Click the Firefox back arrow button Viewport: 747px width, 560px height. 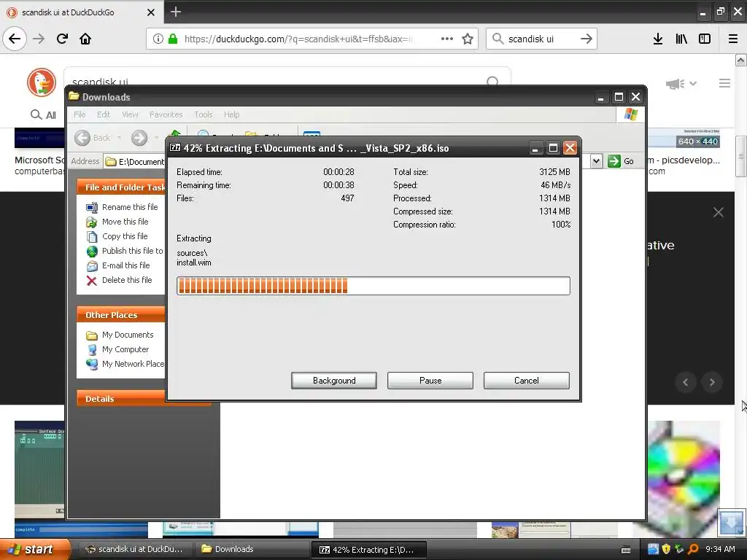15,39
